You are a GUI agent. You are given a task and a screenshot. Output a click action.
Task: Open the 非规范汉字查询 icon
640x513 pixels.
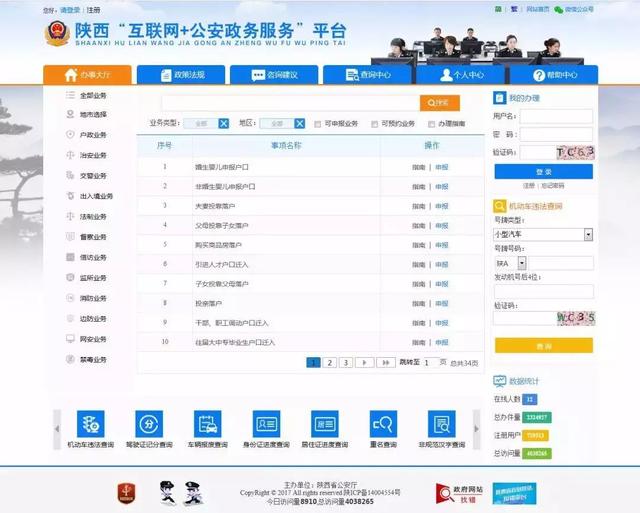pyautogui.click(x=442, y=424)
